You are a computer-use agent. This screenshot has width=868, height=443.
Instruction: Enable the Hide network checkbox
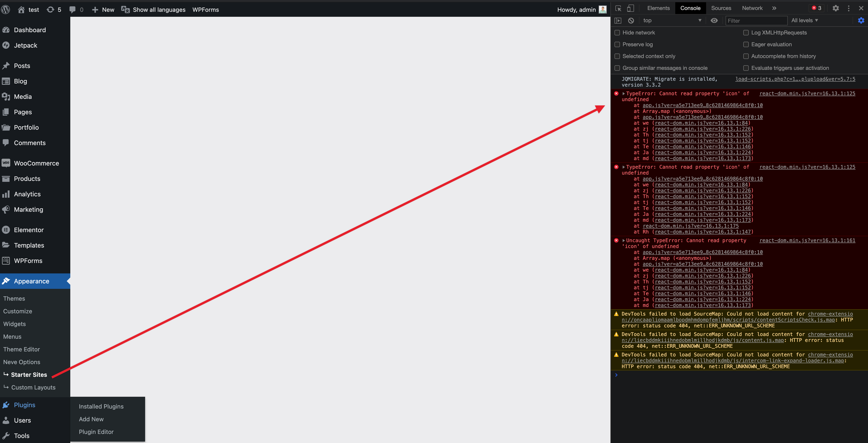[617, 33]
